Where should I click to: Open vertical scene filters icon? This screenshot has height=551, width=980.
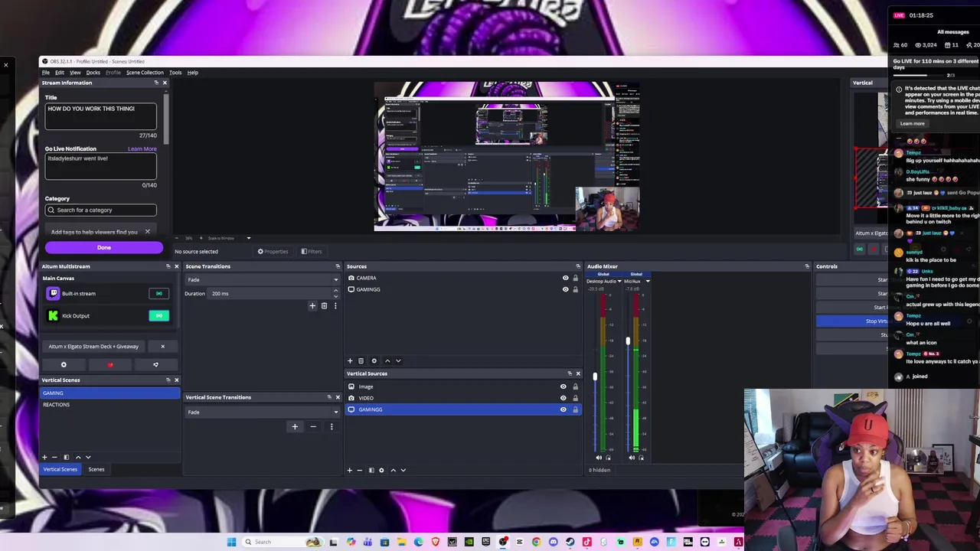(66, 457)
